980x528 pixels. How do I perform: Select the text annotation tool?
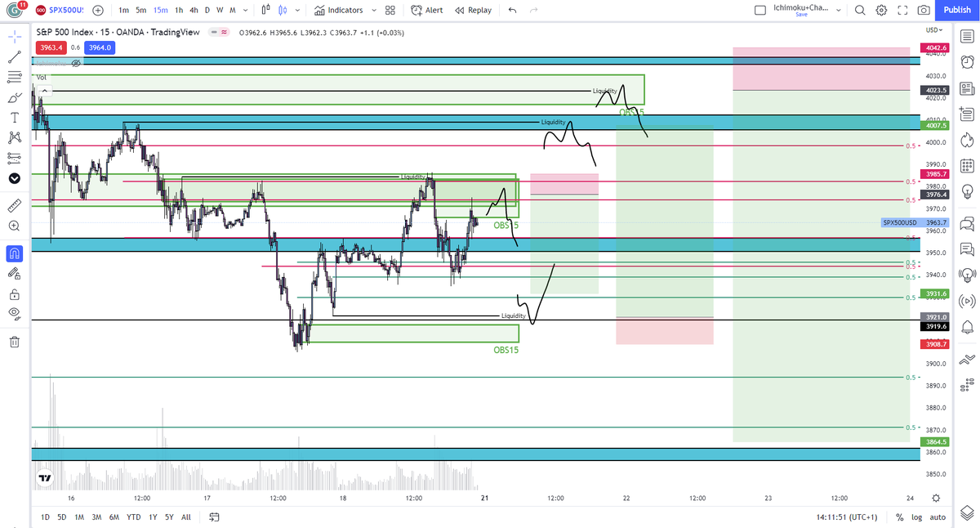click(x=14, y=117)
